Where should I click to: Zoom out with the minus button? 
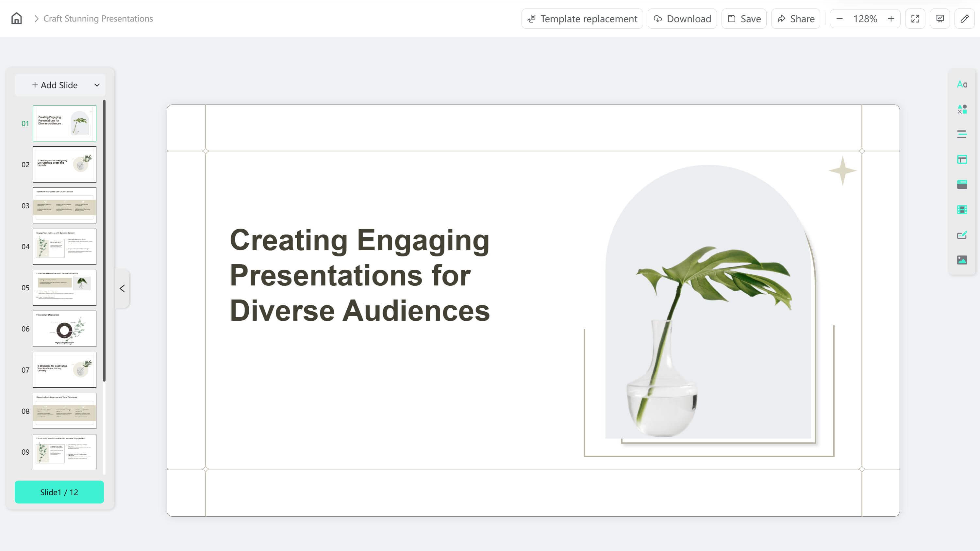[x=839, y=19]
